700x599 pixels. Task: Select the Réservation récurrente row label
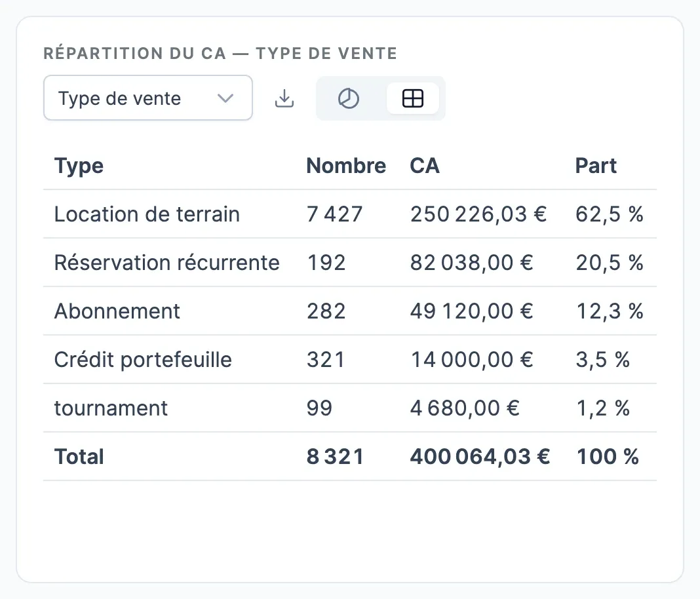[167, 262]
